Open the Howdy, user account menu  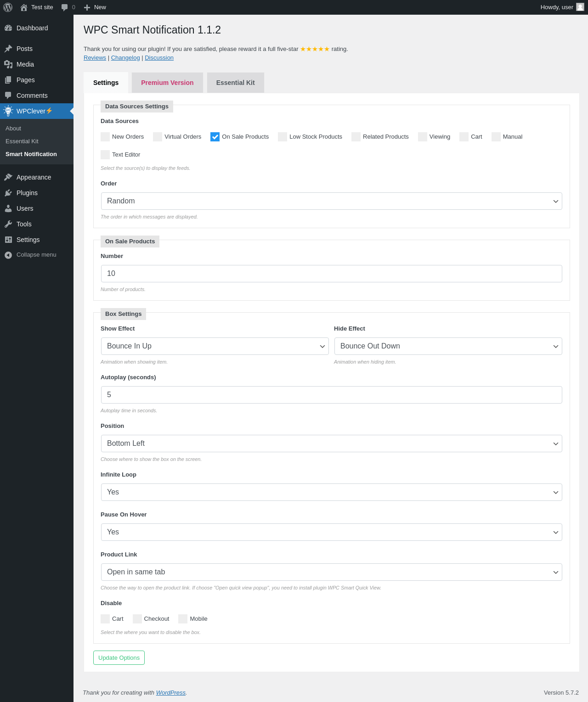point(562,7)
